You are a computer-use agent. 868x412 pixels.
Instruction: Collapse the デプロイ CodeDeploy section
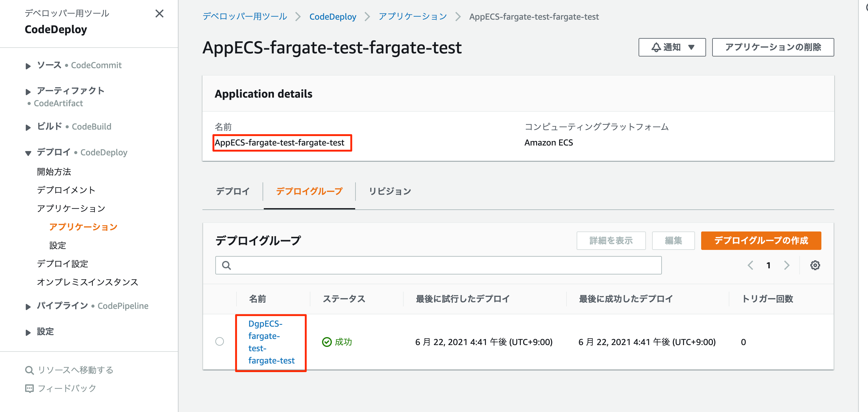click(28, 153)
